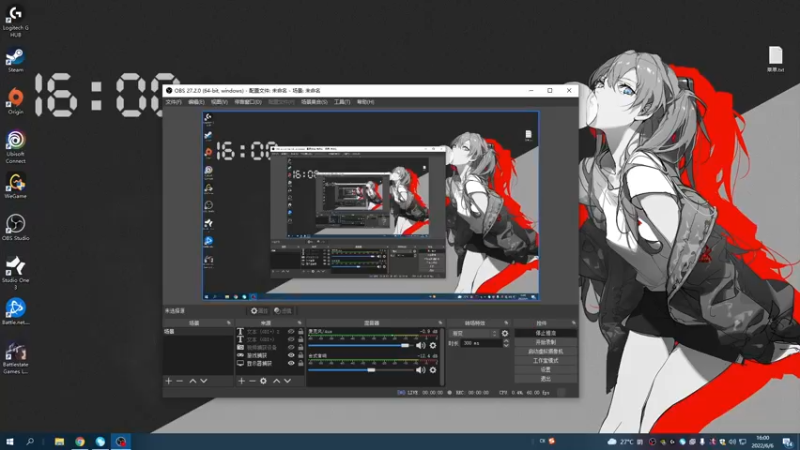Pop out the Controls dock panel
This screenshot has height=450, width=800.
pyautogui.click(x=573, y=323)
